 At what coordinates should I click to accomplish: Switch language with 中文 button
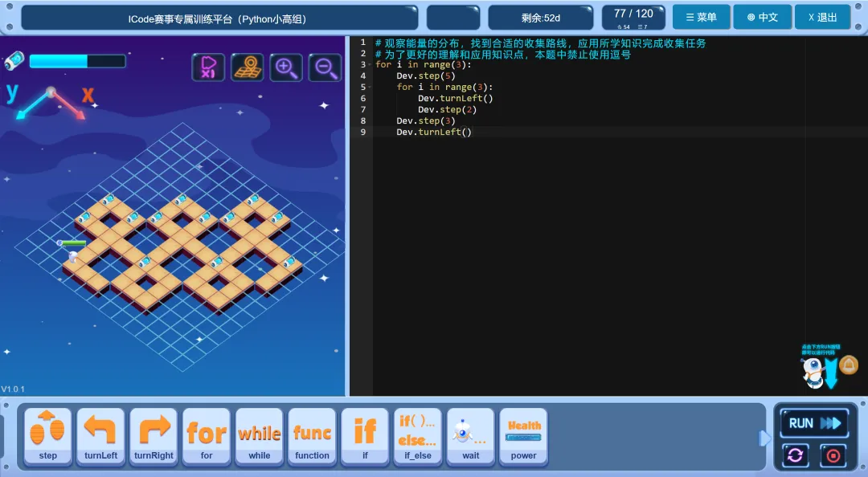tap(762, 17)
